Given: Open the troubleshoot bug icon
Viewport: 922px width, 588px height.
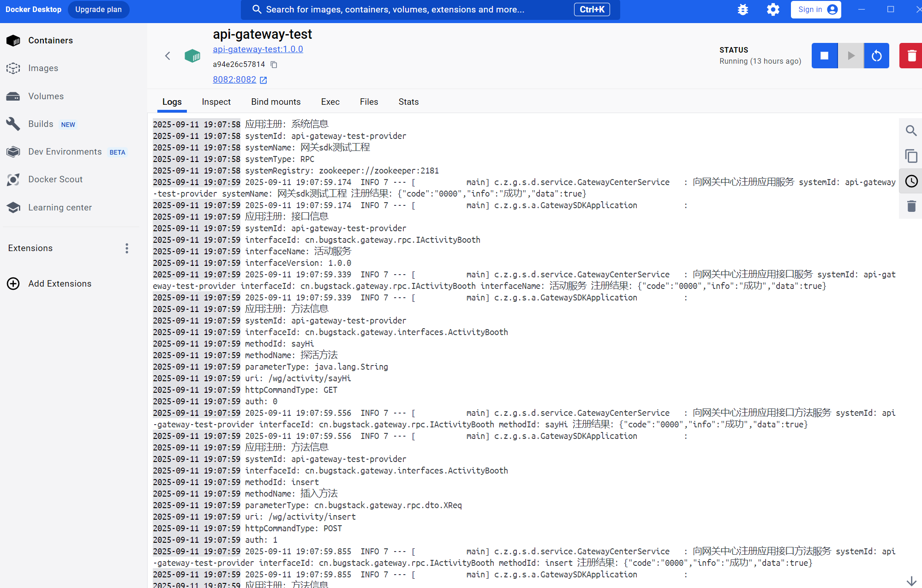Looking at the screenshot, I should [742, 10].
